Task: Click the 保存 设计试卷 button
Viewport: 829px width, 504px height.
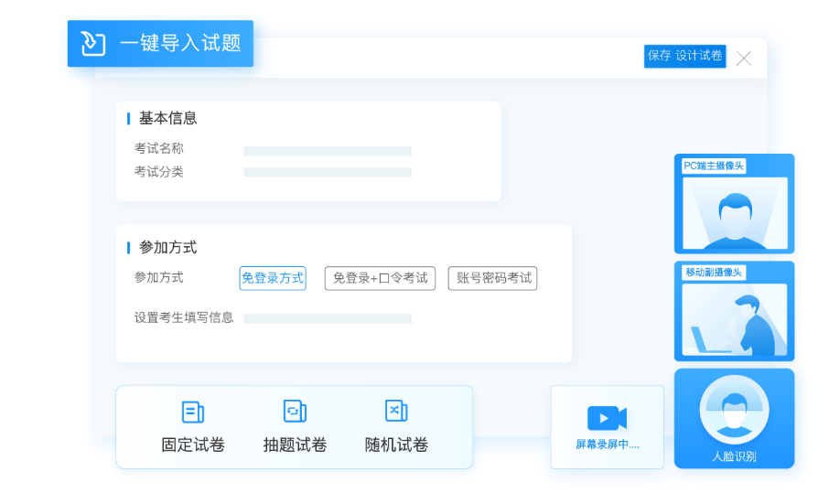Action: click(684, 56)
